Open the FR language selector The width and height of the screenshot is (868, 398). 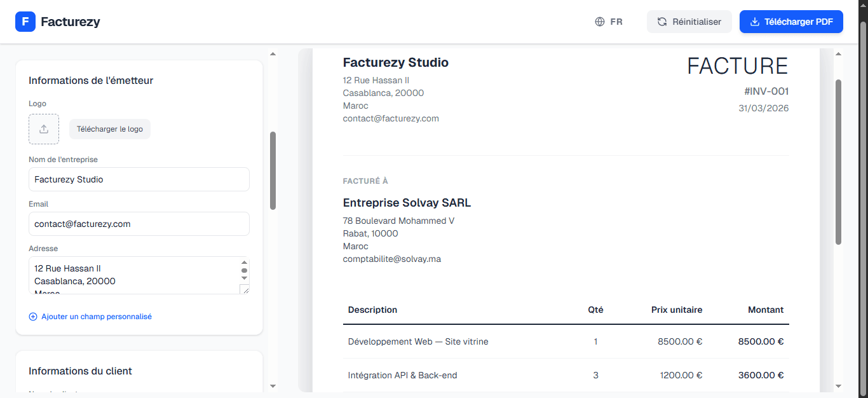[x=608, y=22]
